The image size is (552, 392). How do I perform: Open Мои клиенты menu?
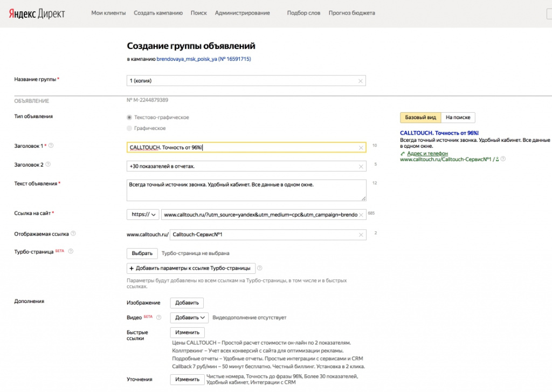tap(108, 13)
